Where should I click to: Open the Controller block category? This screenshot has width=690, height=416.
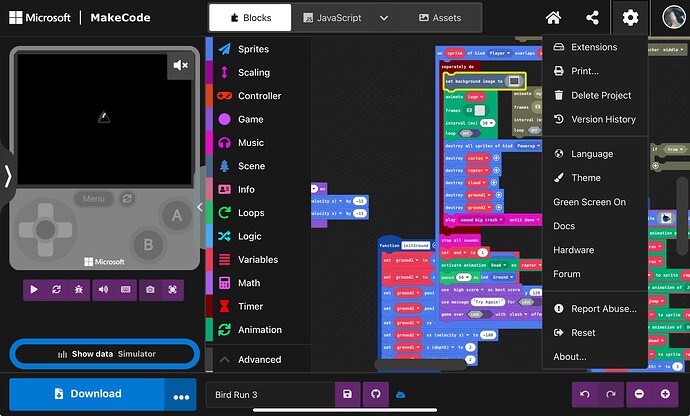pyautogui.click(x=259, y=96)
